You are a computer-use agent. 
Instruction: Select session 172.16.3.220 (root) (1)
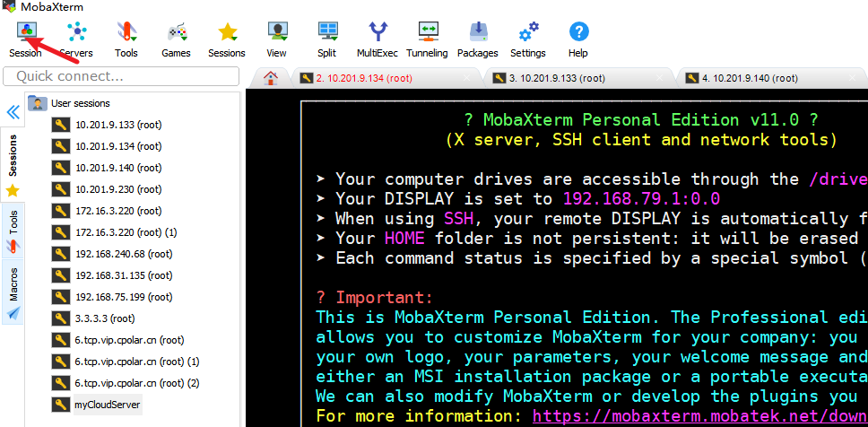point(126,232)
